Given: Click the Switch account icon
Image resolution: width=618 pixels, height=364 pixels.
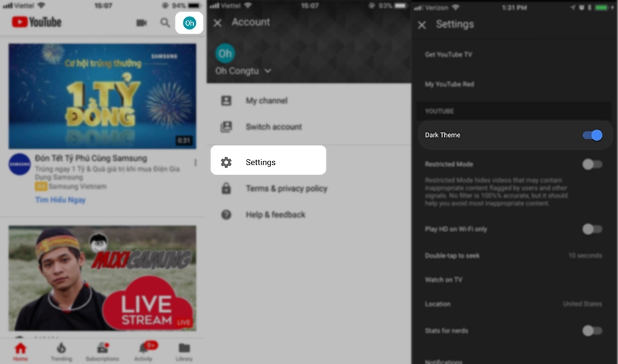Looking at the screenshot, I should click(226, 127).
